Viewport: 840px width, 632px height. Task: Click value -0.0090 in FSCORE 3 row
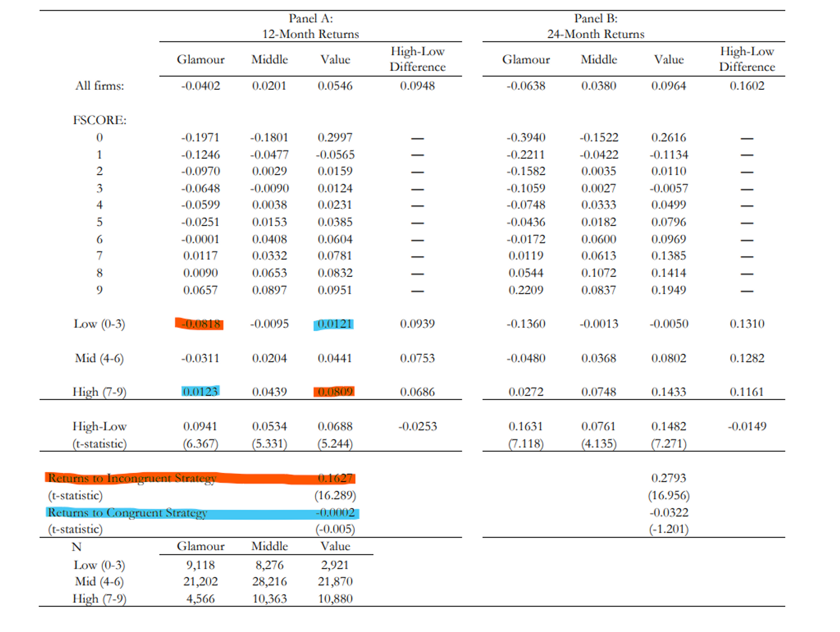269,188
